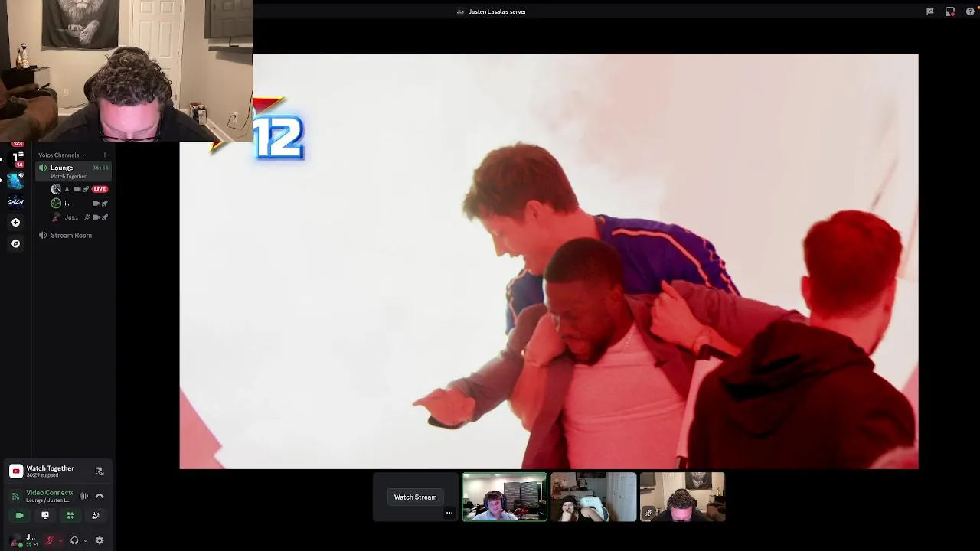Open the blue server icon in sidebar

pos(15,181)
